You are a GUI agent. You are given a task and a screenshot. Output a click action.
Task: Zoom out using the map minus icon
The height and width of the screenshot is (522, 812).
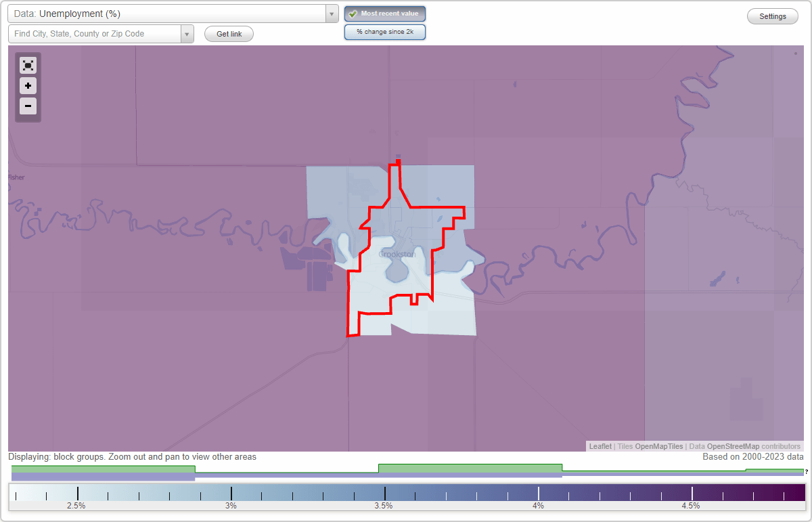click(28, 106)
